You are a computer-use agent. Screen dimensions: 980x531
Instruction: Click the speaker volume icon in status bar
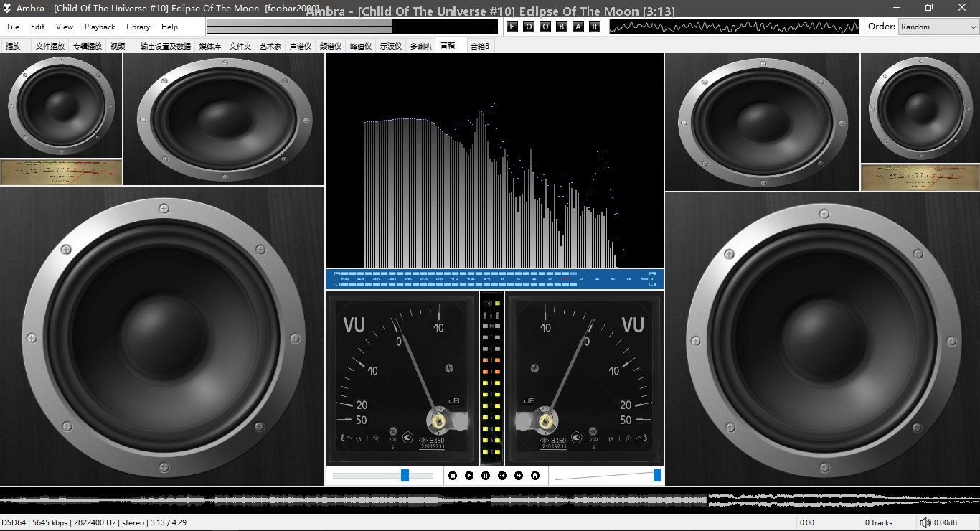coord(925,522)
